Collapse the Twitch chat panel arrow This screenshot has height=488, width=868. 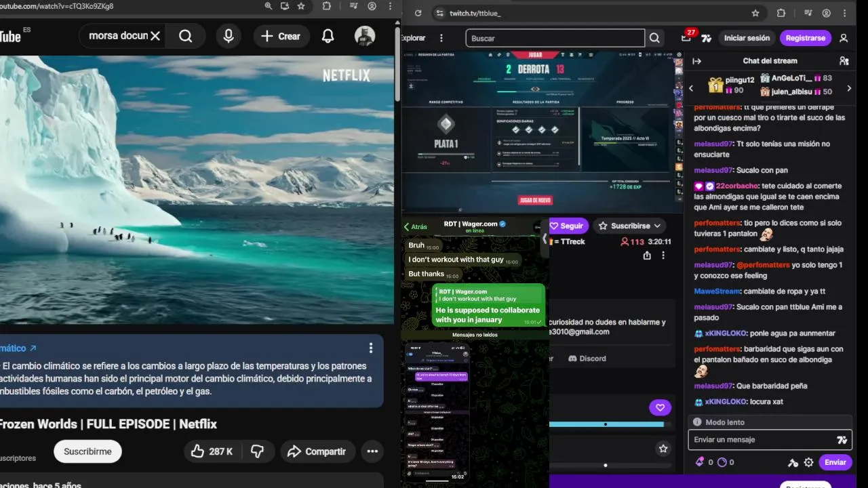[x=696, y=61]
